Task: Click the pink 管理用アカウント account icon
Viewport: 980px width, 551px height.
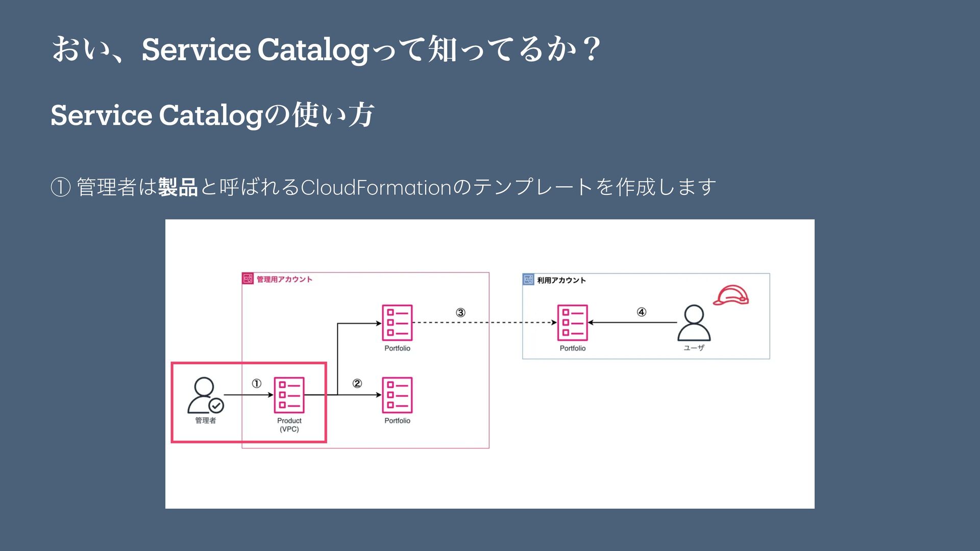Action: (248, 279)
